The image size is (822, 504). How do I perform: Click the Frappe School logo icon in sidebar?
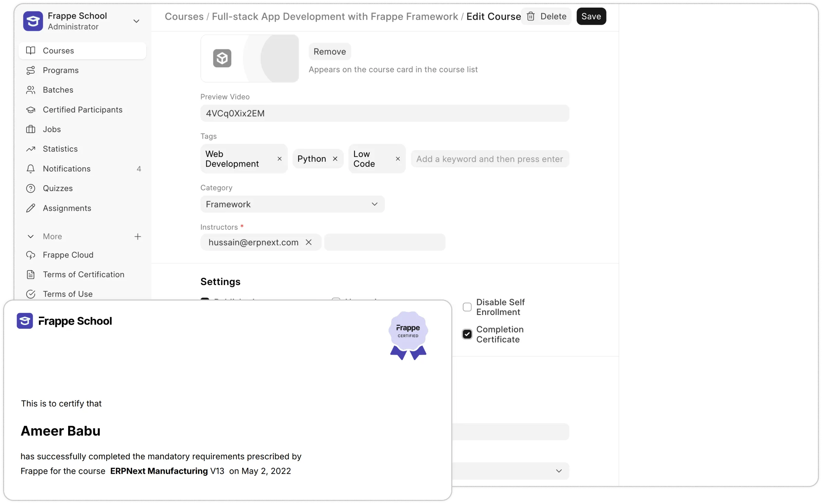(33, 21)
